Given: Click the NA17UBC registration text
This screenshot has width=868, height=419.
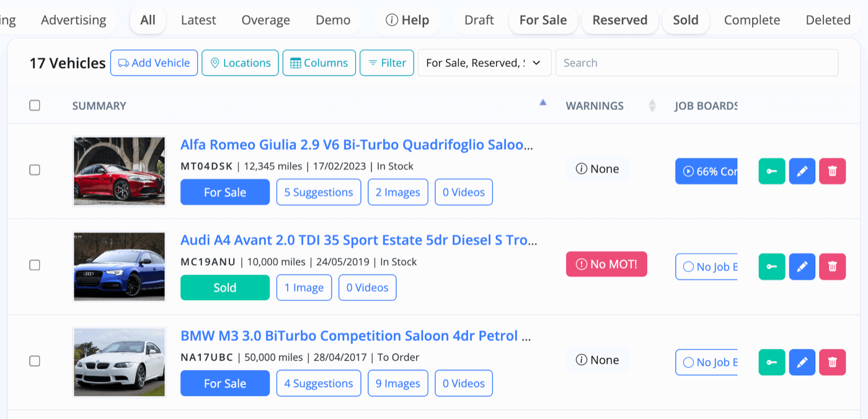Looking at the screenshot, I should (x=206, y=357).
